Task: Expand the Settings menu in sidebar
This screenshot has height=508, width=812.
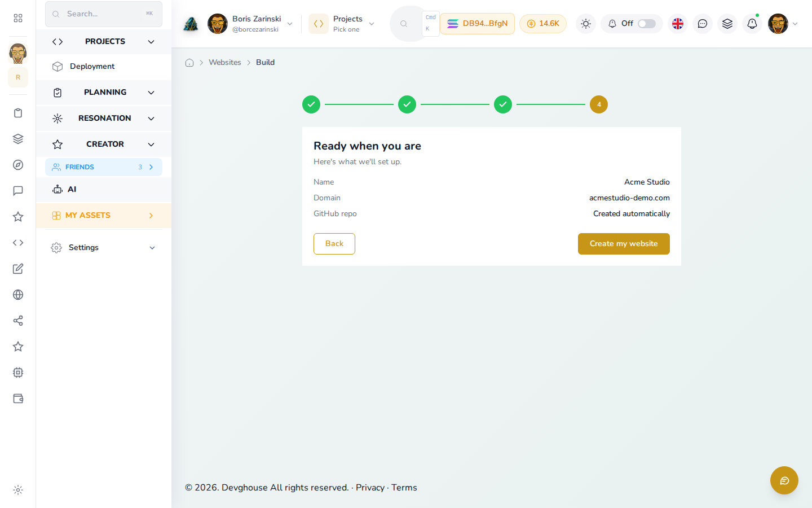Action: click(104, 248)
